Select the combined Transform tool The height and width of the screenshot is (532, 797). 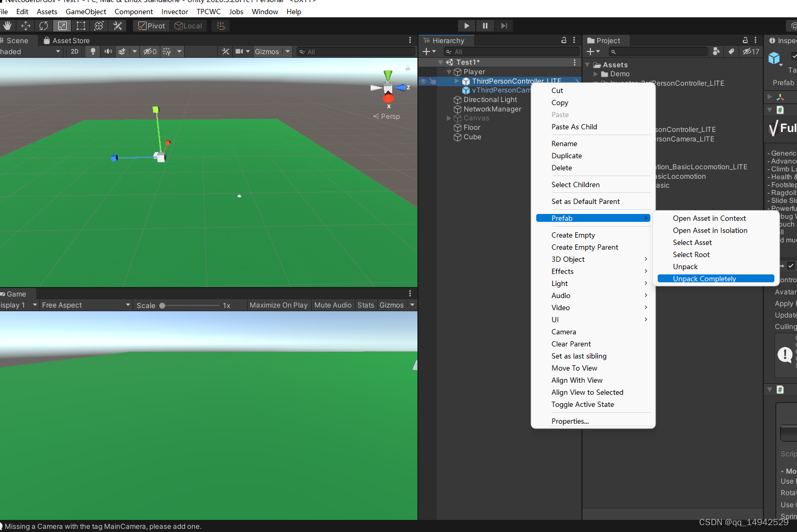[x=99, y=26]
